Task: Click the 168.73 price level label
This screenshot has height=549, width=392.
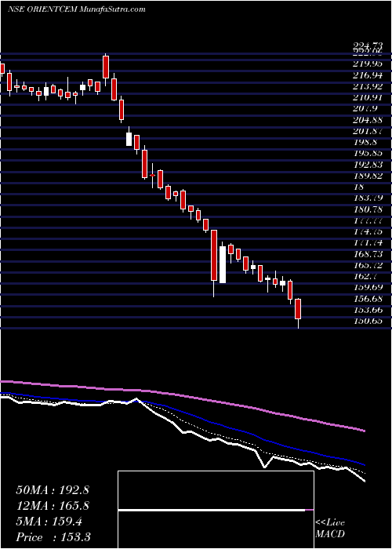Action: [x=367, y=254]
